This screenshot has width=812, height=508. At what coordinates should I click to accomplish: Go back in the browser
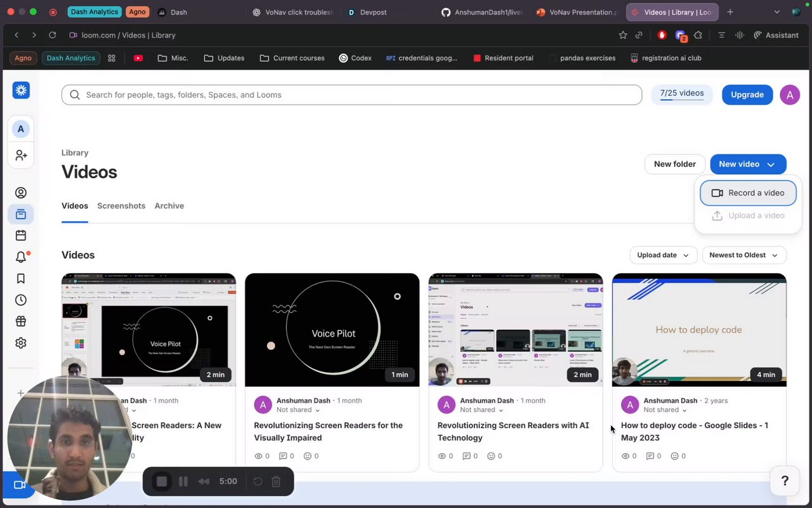point(16,35)
